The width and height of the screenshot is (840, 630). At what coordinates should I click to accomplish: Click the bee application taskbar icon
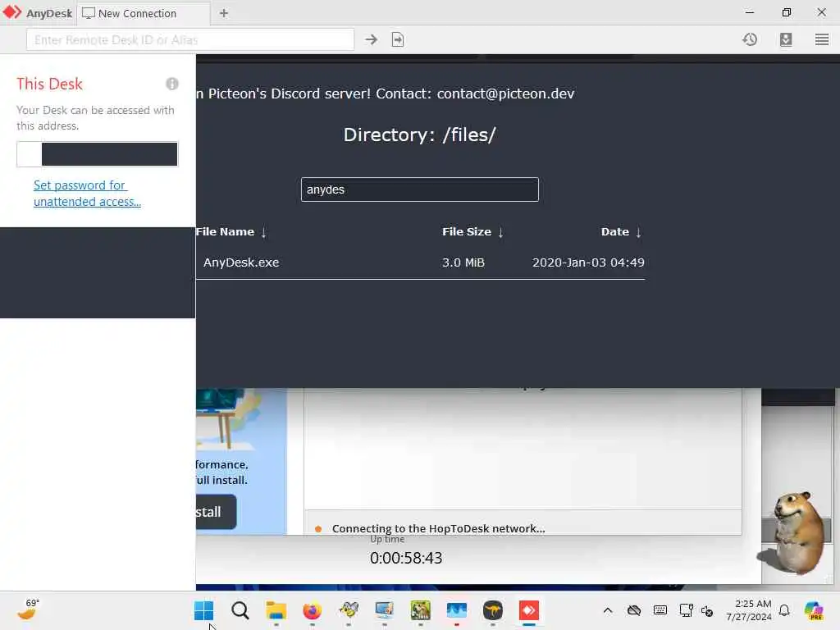348,610
